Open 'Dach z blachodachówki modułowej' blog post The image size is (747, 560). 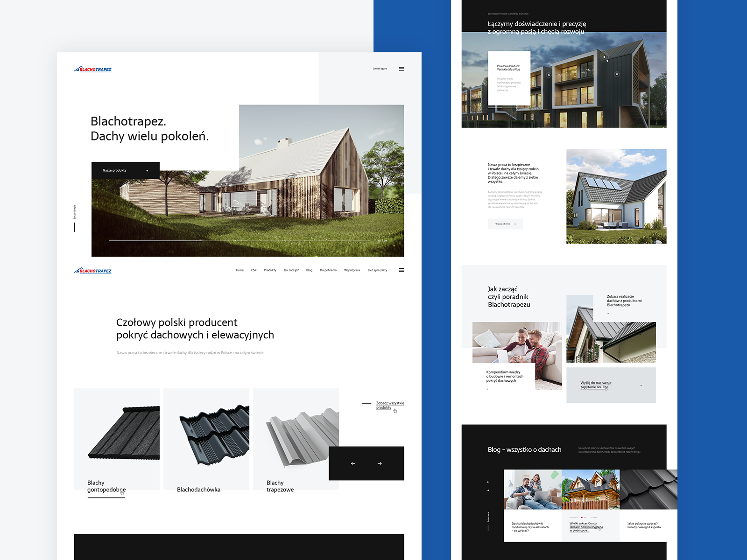click(x=530, y=527)
